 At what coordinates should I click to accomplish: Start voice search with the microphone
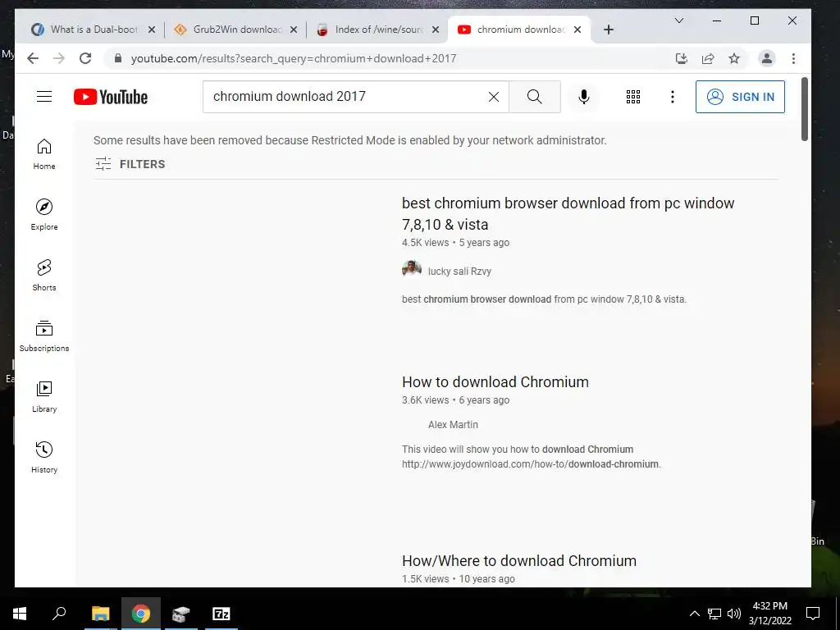point(584,97)
